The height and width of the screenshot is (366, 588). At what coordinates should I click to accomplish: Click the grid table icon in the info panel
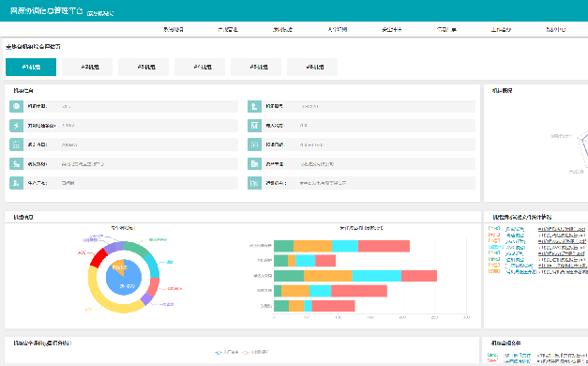pos(16,145)
